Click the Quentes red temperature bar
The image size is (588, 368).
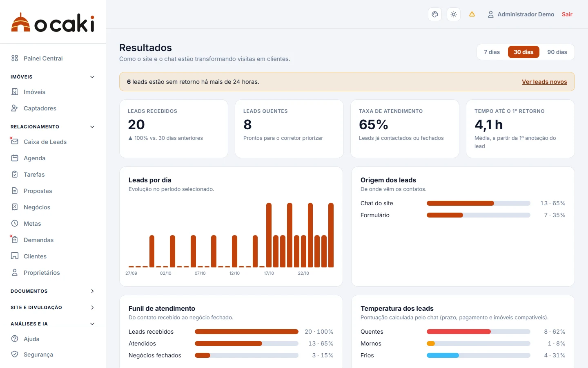point(479,332)
